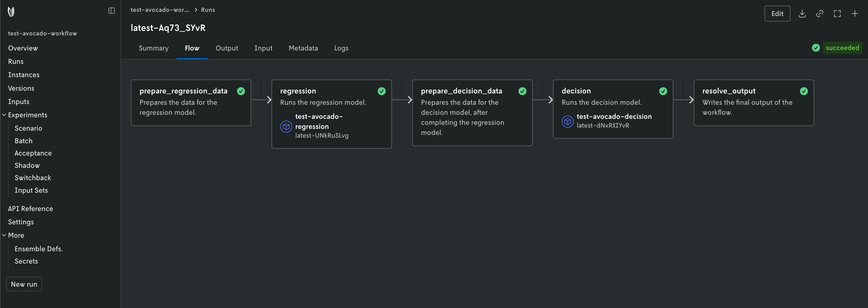The image size is (868, 308).
Task: Click regression step checkmark icon
Action: point(381,91)
